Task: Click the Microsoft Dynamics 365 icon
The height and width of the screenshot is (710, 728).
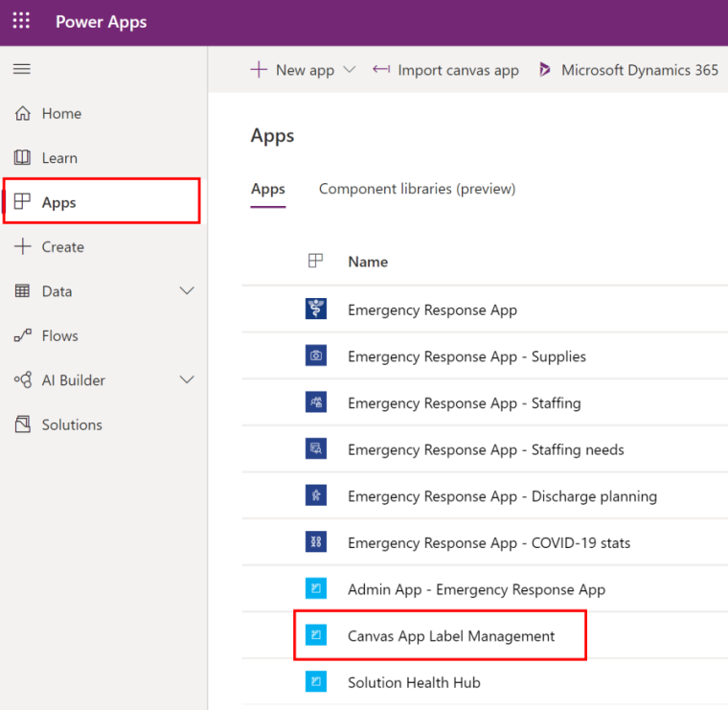Action: [545, 70]
